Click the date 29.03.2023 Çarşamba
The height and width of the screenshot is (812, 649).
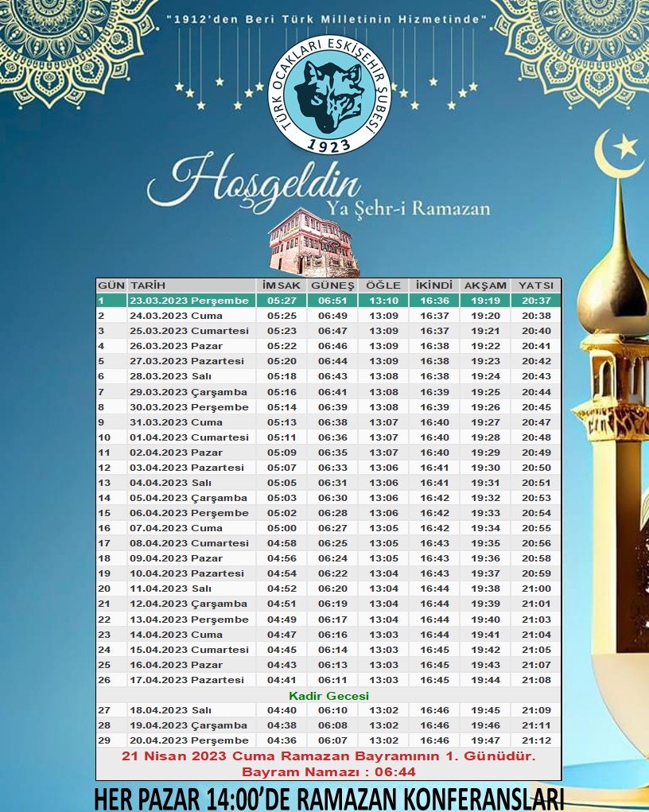point(188,392)
